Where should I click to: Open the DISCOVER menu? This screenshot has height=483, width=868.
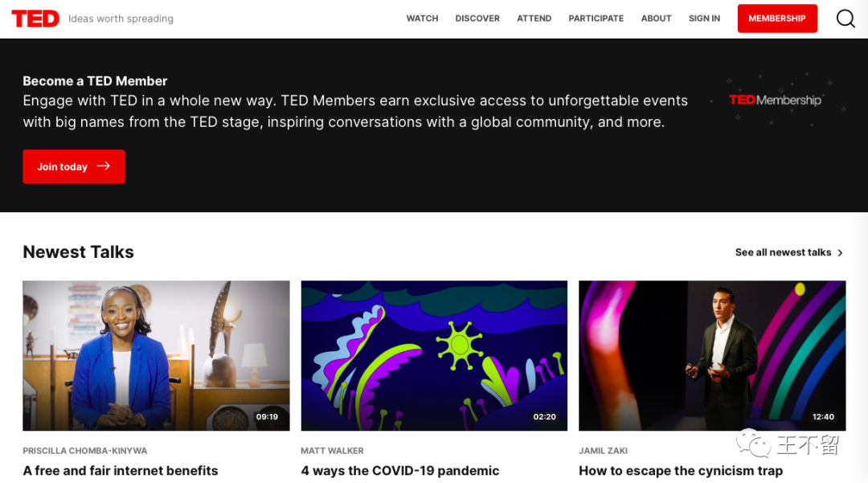click(477, 18)
